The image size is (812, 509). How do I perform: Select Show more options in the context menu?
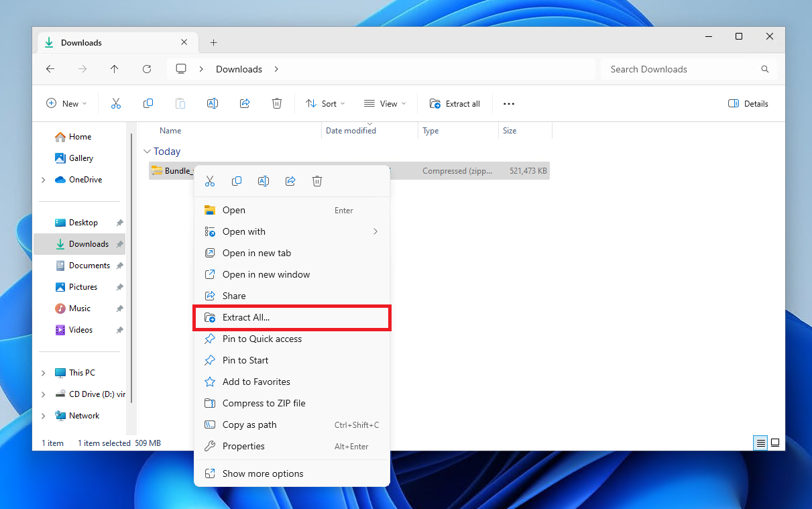pos(262,473)
